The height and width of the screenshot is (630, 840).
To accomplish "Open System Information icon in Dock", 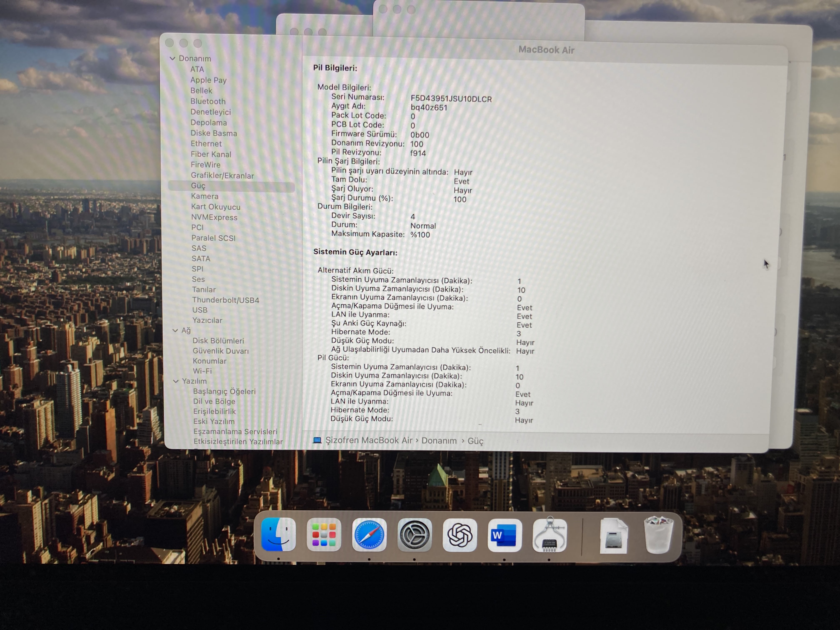I will coord(550,535).
